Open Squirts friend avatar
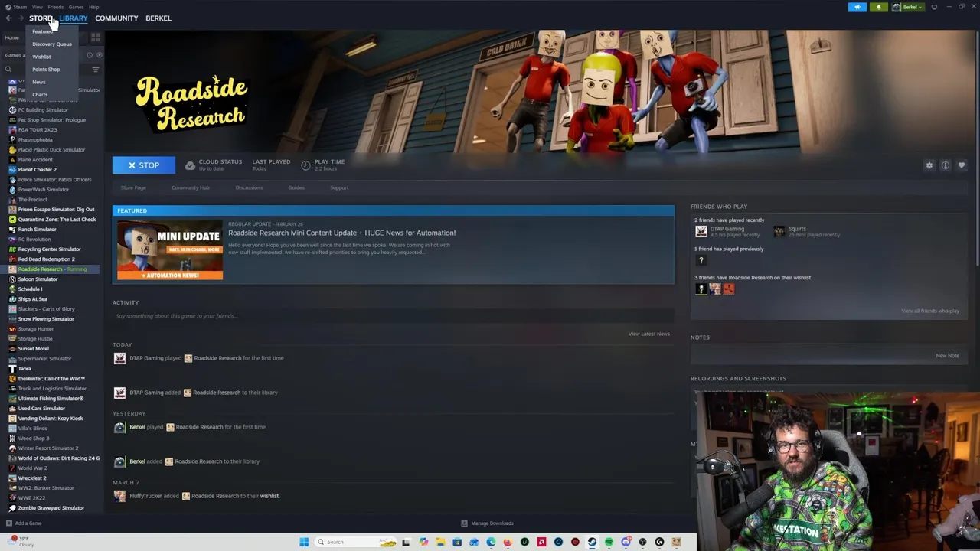 click(779, 231)
